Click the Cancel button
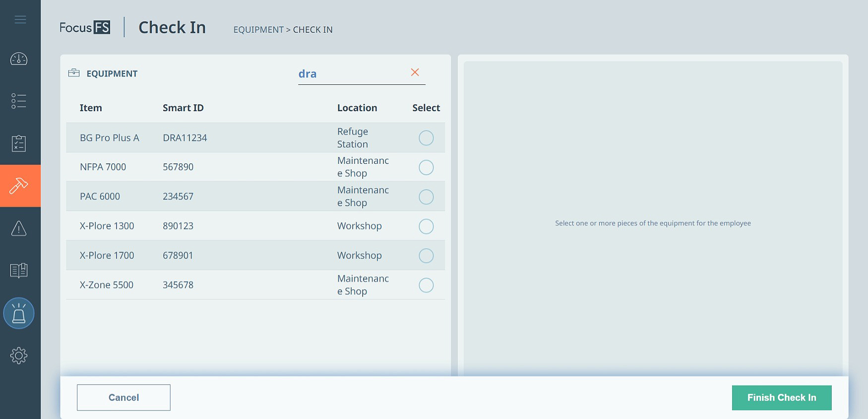 pyautogui.click(x=124, y=398)
